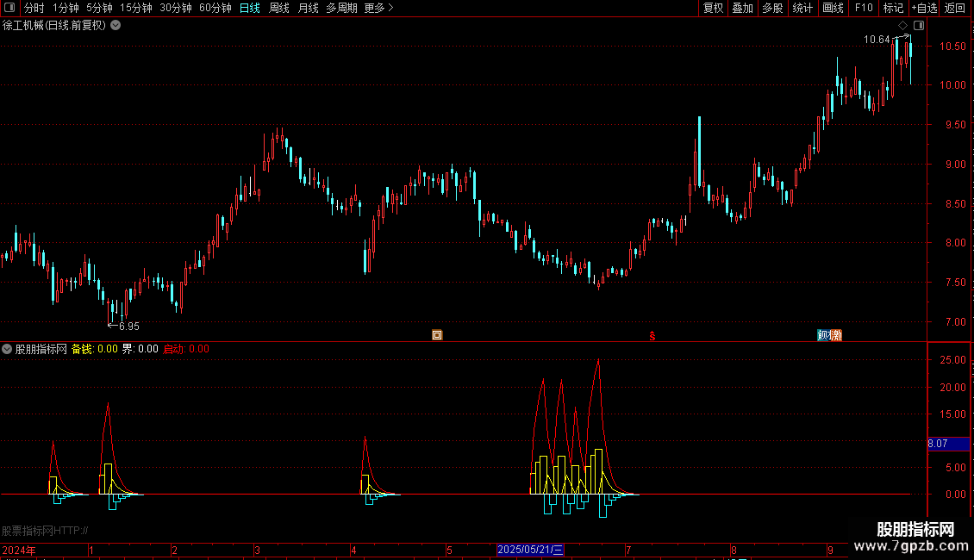
Task: Click the 界 indicator value label
Action: (140, 349)
